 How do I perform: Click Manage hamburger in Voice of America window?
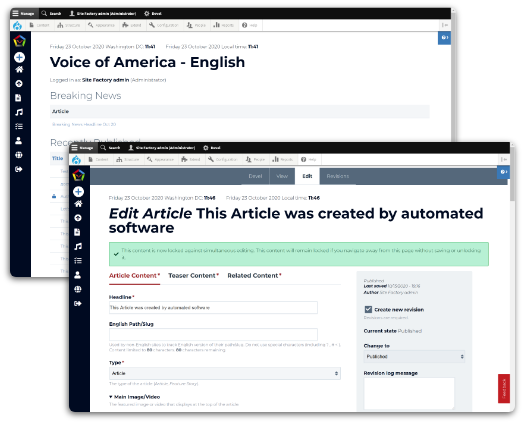[23, 14]
